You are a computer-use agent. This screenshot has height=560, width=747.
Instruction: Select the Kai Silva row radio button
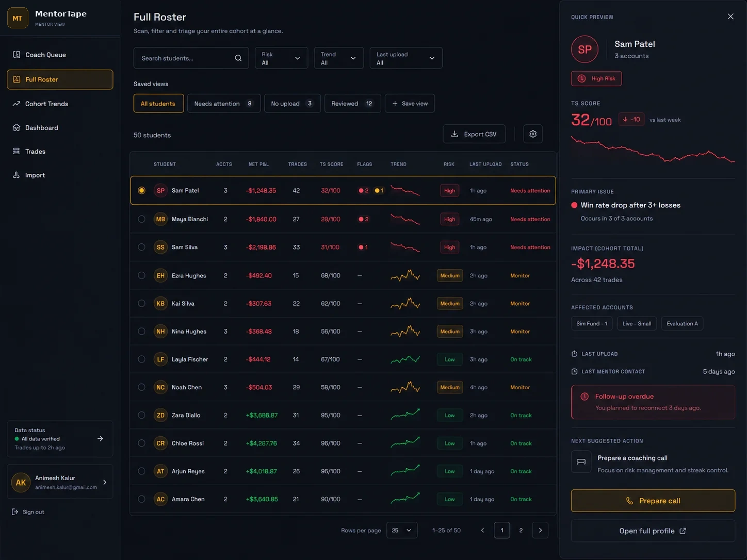coord(141,304)
